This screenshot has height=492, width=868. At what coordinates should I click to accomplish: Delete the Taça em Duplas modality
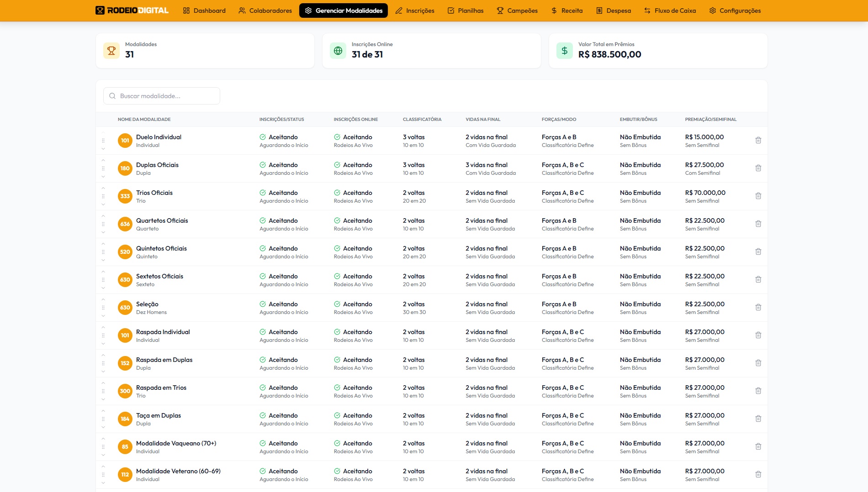(758, 419)
